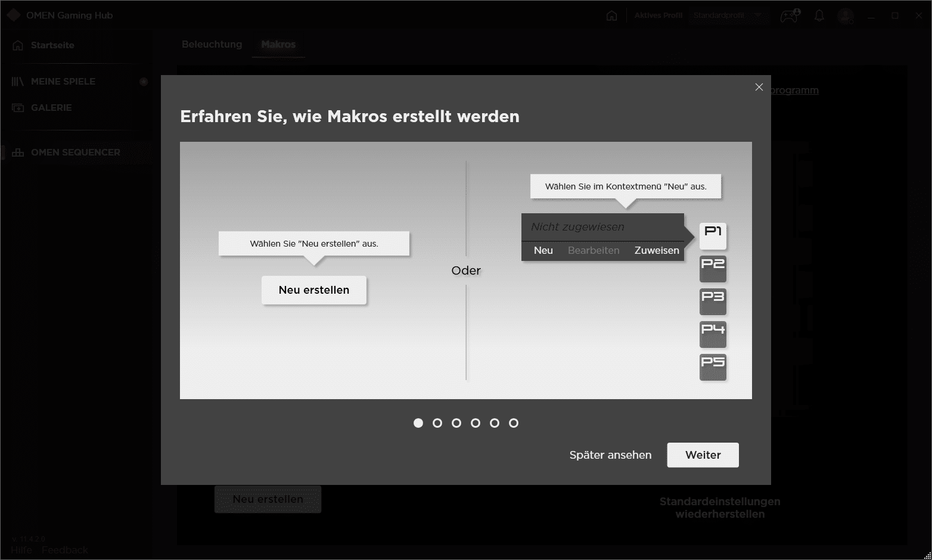Open notifications bell
This screenshot has width=932, height=560.
pyautogui.click(x=819, y=15)
